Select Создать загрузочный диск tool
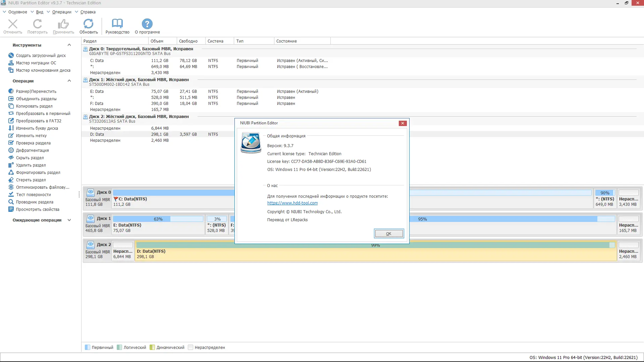The image size is (644, 362). point(41,56)
